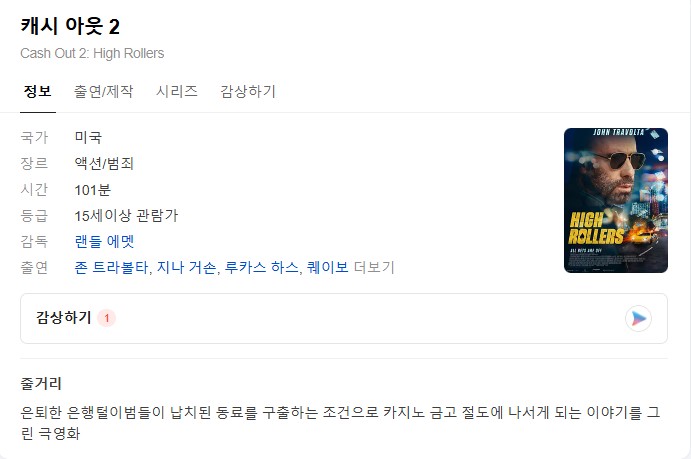Open director 랜들 에멧 link
This screenshot has height=459, width=691.
[104, 241]
